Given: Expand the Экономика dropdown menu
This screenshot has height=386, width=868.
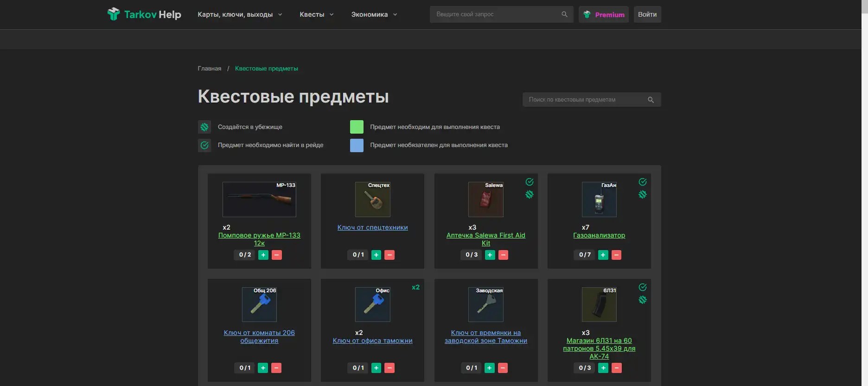Looking at the screenshot, I should (374, 14).
